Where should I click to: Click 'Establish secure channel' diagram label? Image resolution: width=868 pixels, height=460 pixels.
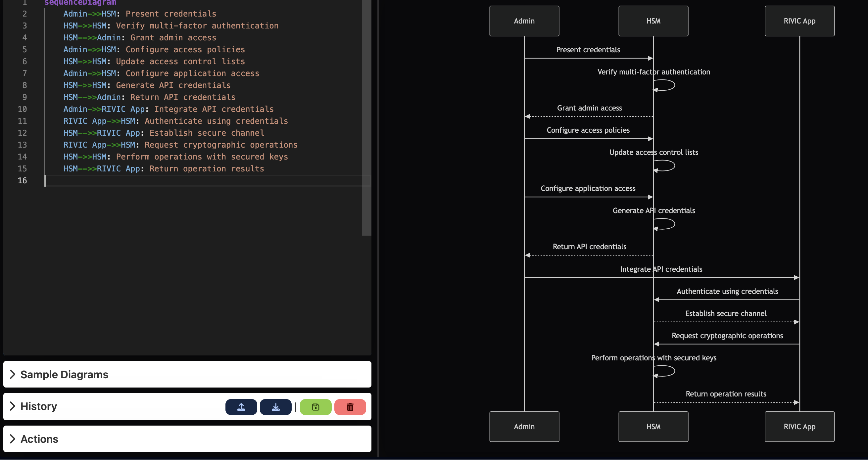pyautogui.click(x=726, y=313)
